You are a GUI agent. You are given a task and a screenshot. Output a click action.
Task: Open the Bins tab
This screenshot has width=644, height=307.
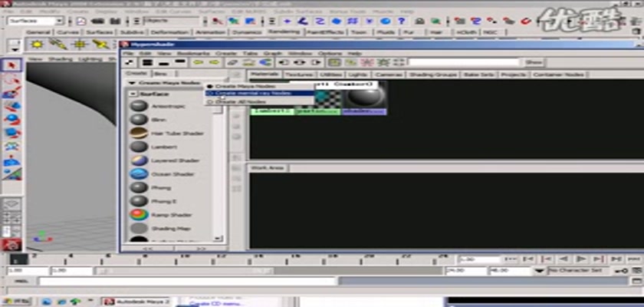pos(159,74)
